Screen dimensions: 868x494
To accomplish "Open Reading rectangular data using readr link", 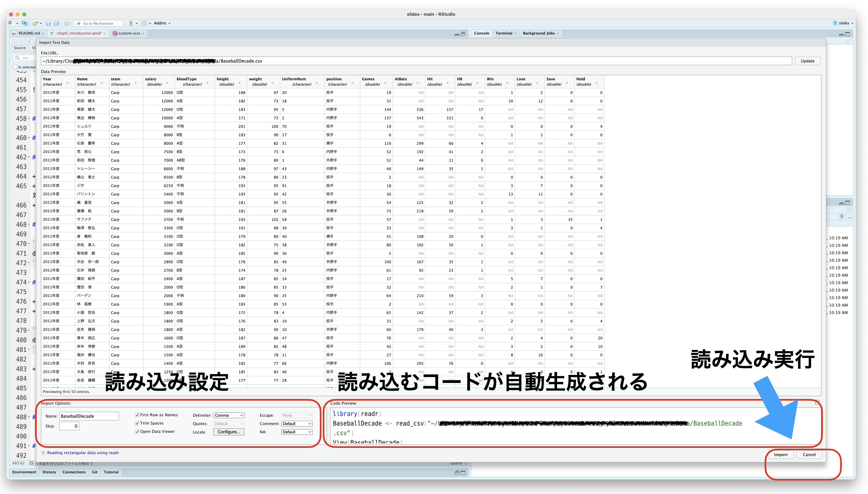I will [x=83, y=453].
